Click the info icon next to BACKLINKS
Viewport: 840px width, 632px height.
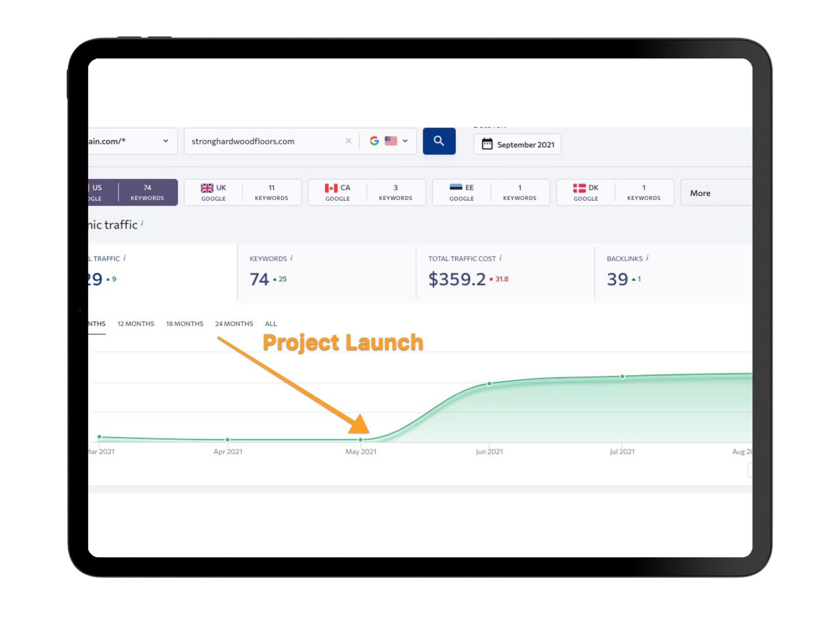click(x=647, y=258)
